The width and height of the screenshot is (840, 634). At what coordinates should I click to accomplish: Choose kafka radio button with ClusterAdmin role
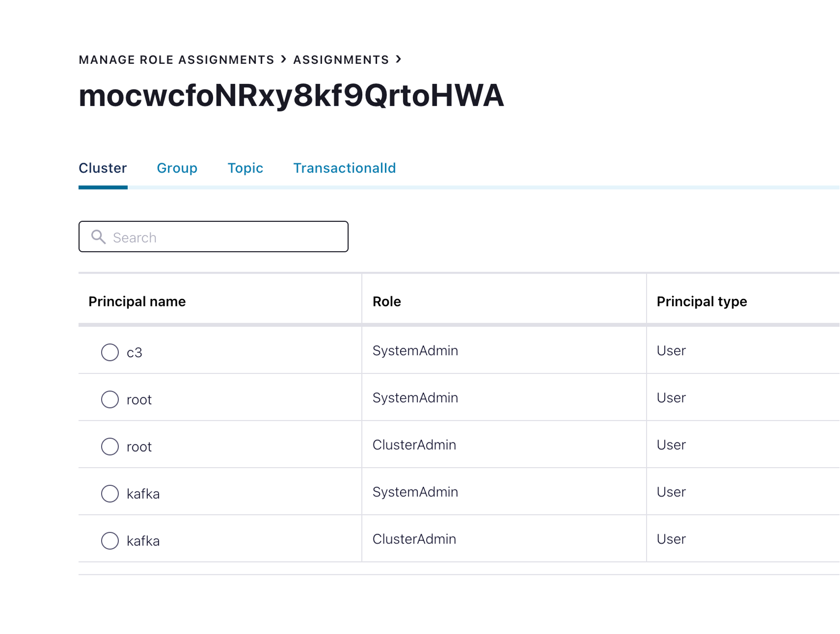(110, 540)
